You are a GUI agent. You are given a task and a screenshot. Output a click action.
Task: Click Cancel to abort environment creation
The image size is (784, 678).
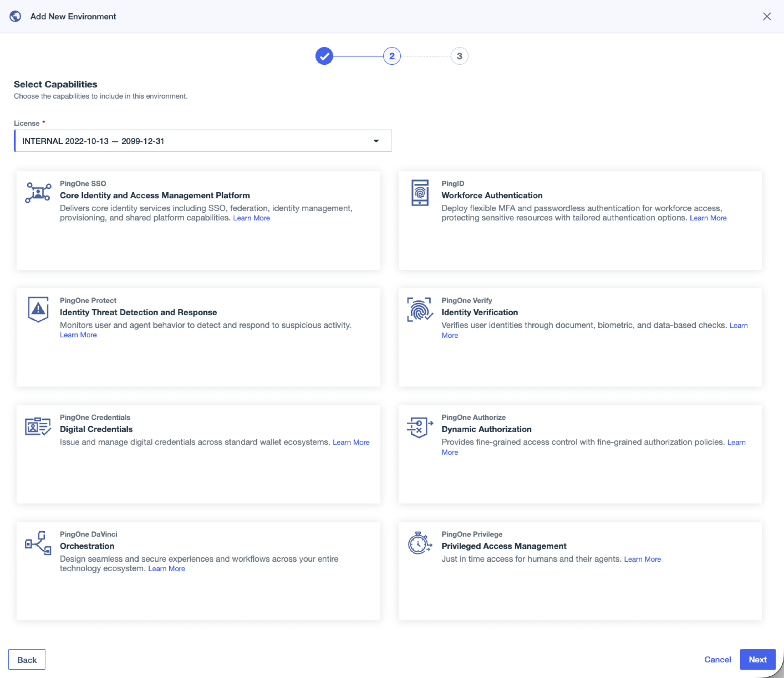coord(718,659)
